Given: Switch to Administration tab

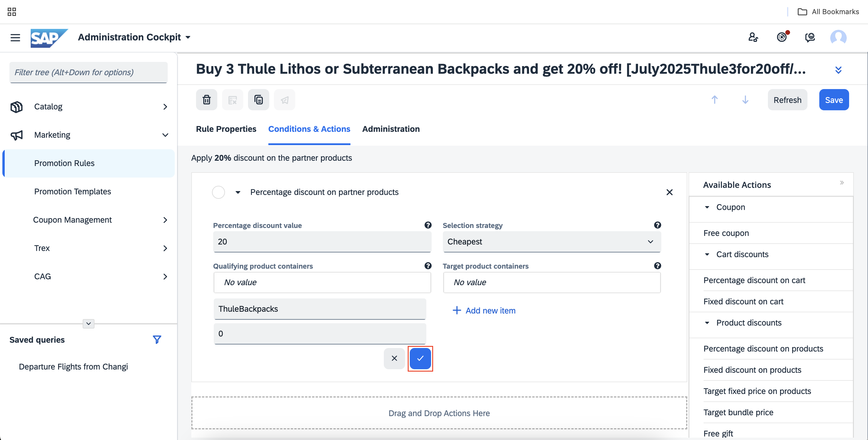Looking at the screenshot, I should tap(391, 129).
